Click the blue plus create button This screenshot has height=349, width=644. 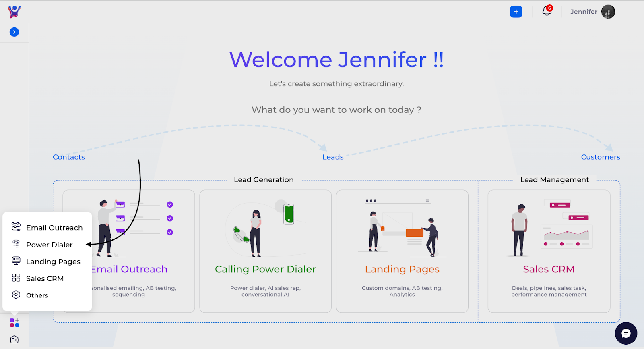(516, 12)
